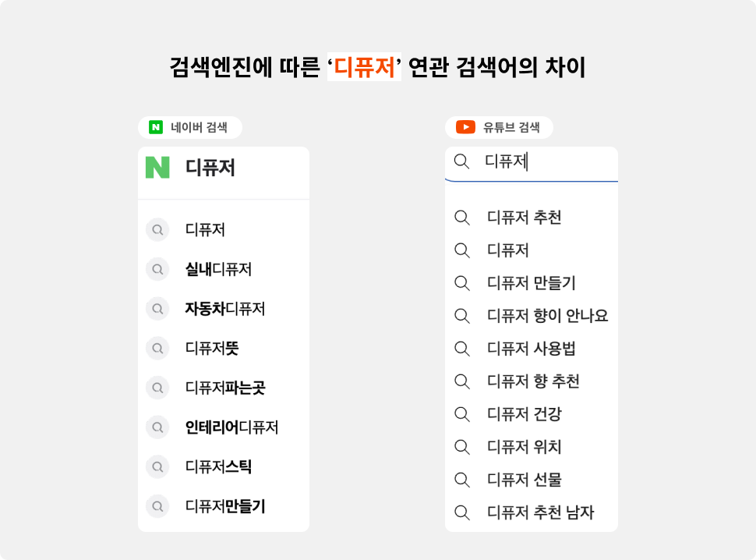Choose 디퓨저만들기 in Naver list
This screenshot has width=756, height=560.
coord(226,506)
